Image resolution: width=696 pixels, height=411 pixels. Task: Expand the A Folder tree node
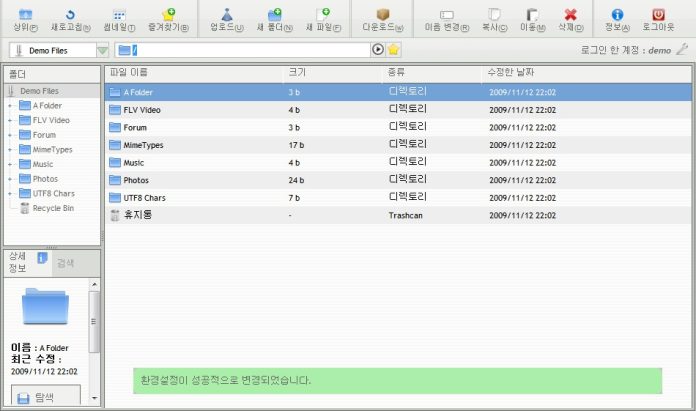(10, 105)
